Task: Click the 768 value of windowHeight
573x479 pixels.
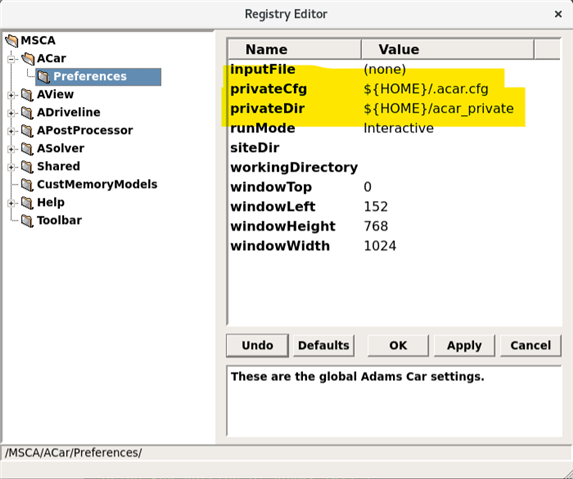Action: click(376, 227)
